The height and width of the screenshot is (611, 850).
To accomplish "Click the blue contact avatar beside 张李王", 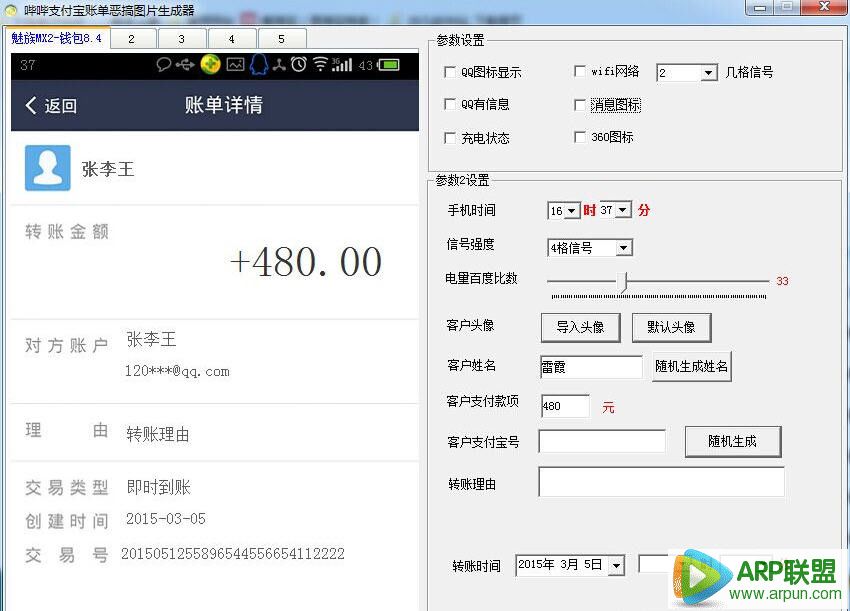I will pyautogui.click(x=48, y=168).
